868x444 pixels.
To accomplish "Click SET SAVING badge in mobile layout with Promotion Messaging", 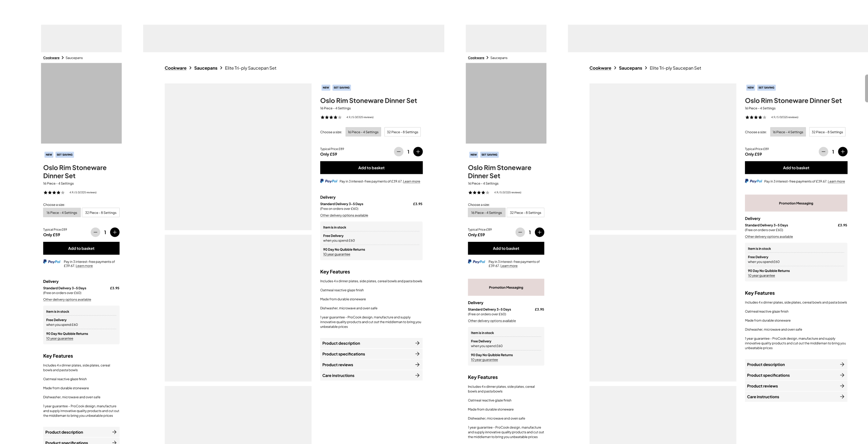I will tap(489, 155).
